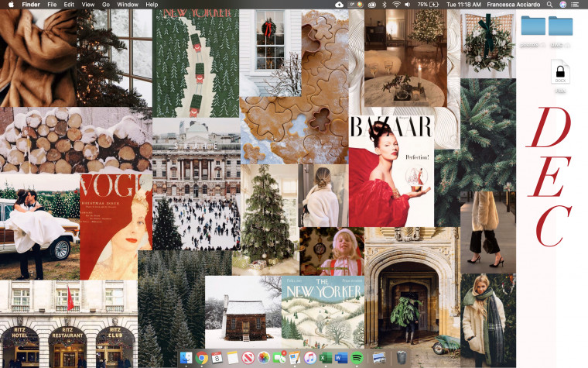Image resolution: width=588 pixels, height=368 pixels.
Task: Click the cloud upload menu bar icon
Action: coord(340,5)
